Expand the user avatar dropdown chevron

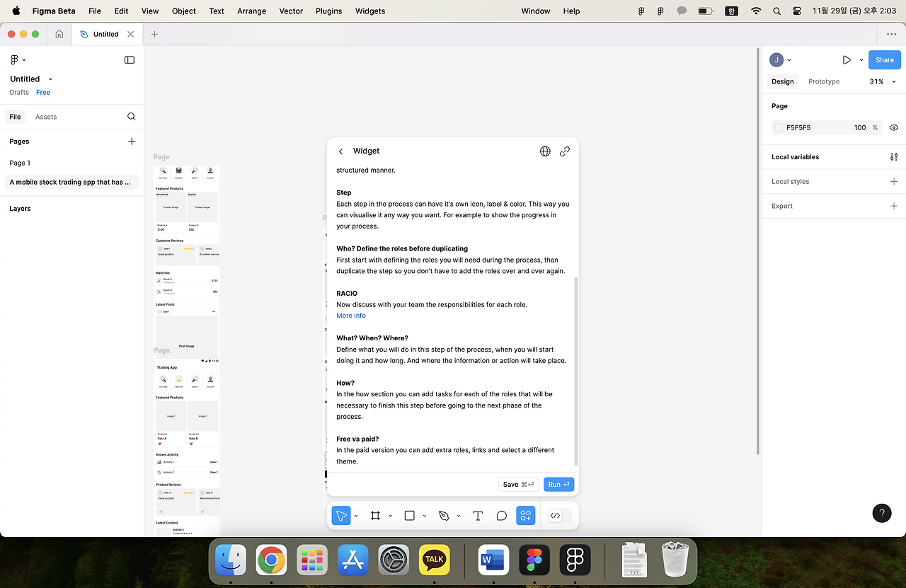[789, 60]
